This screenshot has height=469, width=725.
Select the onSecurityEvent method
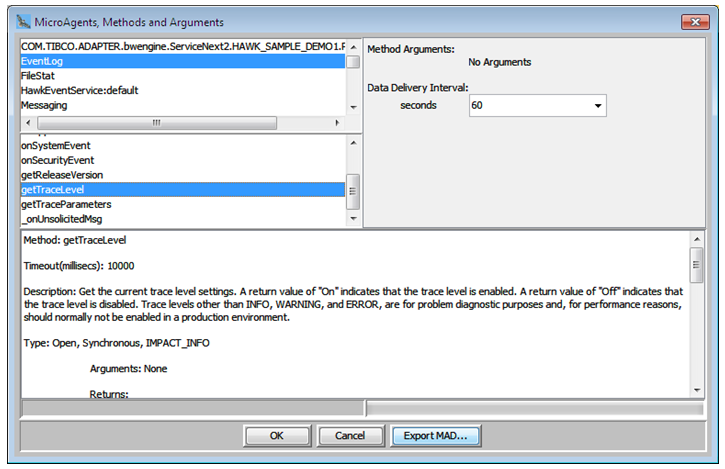pyautogui.click(x=183, y=160)
